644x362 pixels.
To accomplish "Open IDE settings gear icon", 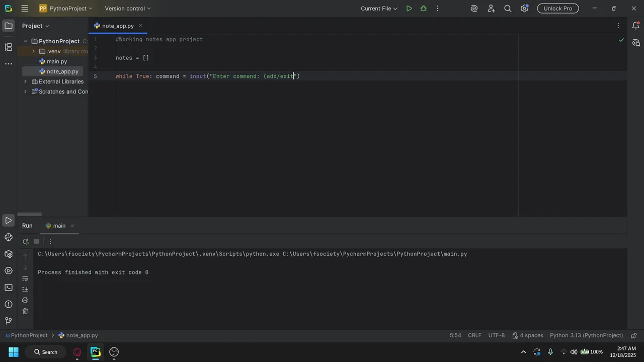I will click(x=524, y=9).
